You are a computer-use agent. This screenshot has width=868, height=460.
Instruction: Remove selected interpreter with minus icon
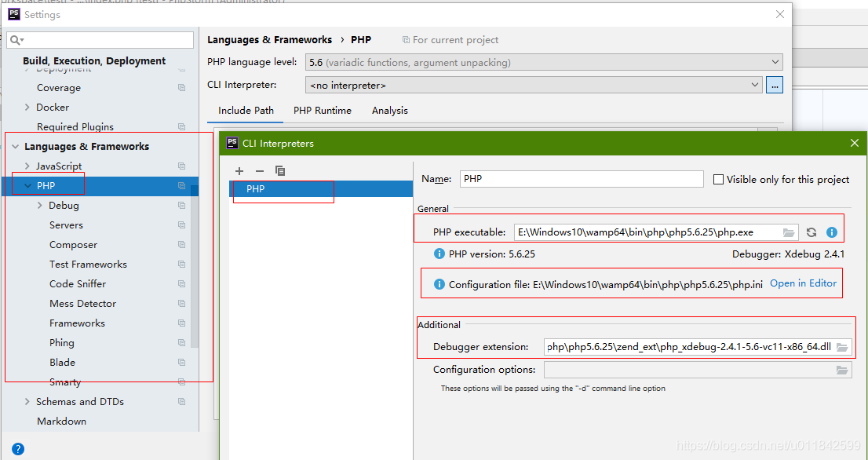[260, 171]
